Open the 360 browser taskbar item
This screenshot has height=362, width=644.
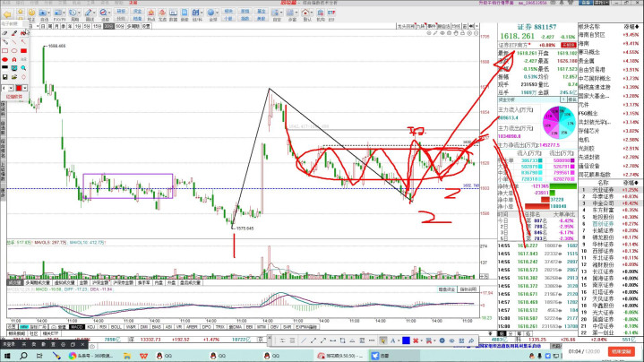click(x=91, y=356)
